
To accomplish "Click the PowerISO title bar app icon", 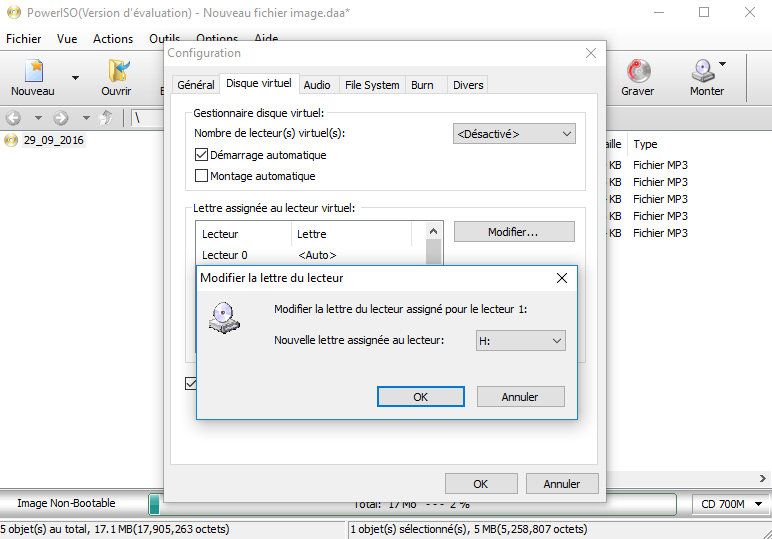I will pyautogui.click(x=14, y=12).
